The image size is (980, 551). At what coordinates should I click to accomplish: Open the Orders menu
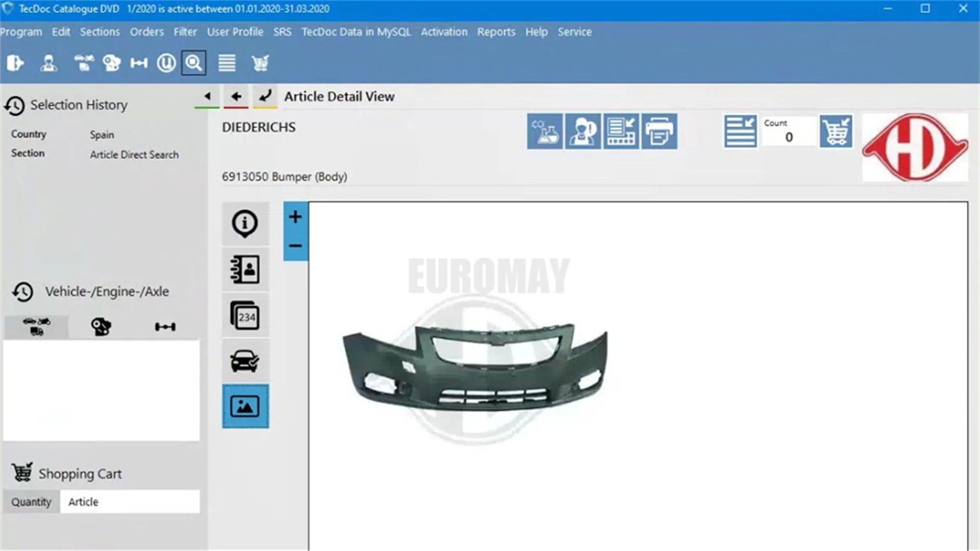pos(147,32)
